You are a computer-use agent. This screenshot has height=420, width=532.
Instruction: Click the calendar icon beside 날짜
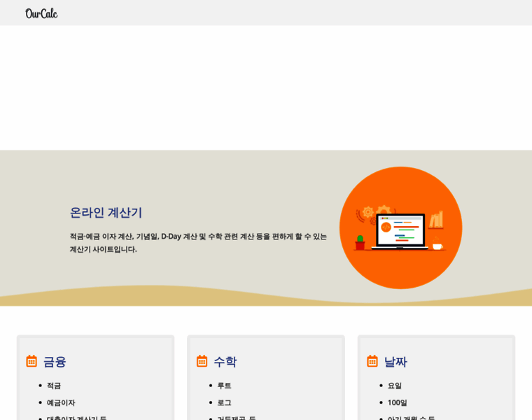[x=372, y=361]
